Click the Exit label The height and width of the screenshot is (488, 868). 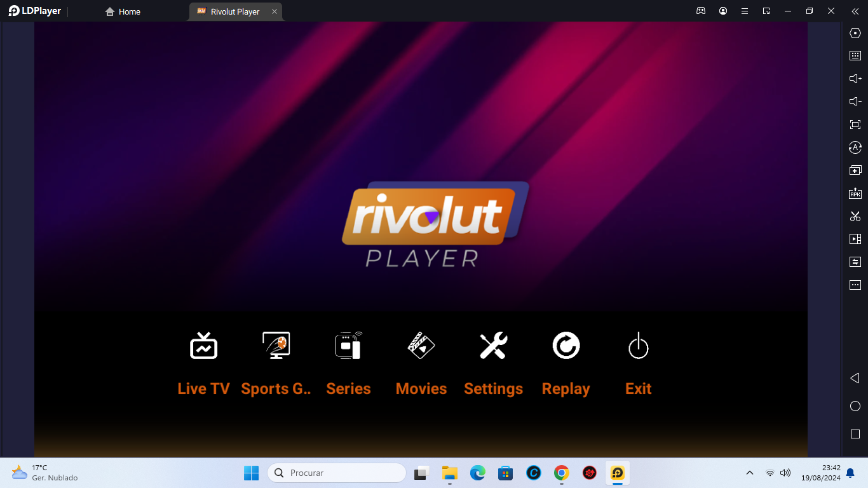pos(638,389)
